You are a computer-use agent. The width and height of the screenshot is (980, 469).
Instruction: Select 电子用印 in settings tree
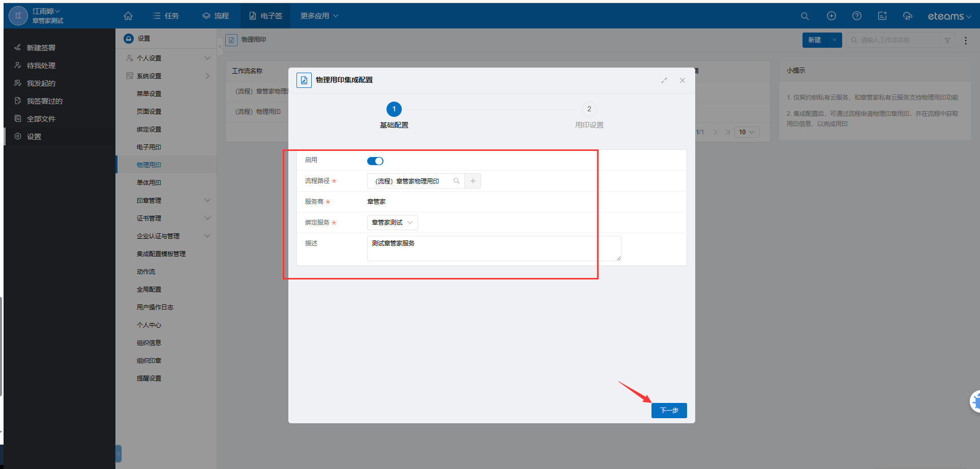[x=149, y=147]
